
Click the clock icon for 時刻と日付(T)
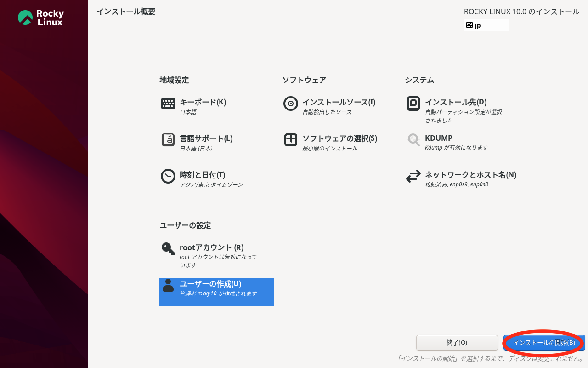[x=168, y=176]
